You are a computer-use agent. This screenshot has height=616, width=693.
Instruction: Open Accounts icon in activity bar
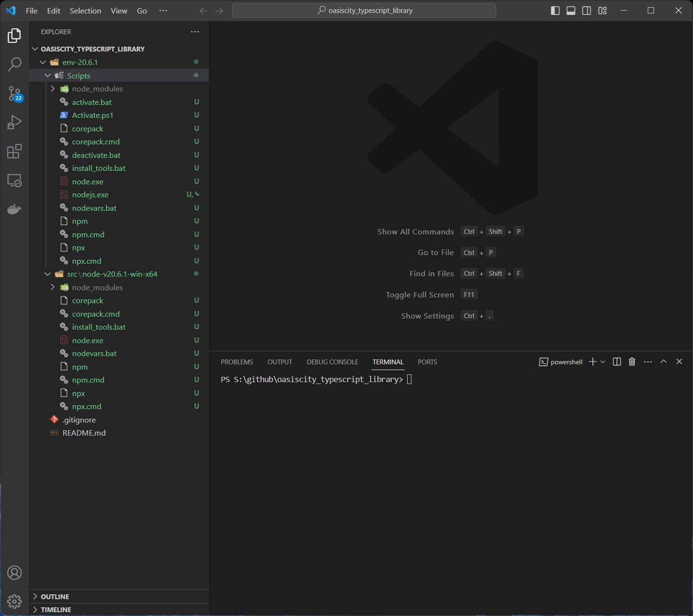point(14,573)
